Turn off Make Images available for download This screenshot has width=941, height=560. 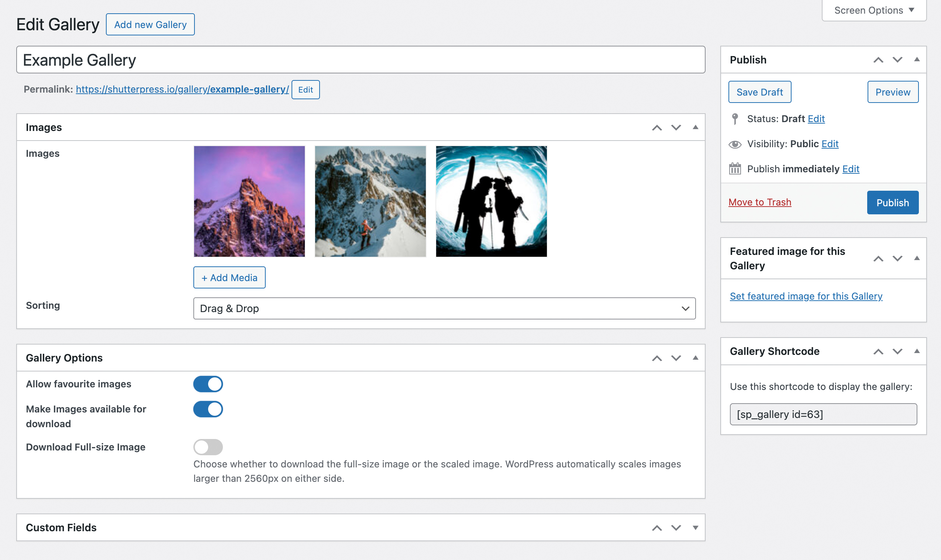[208, 409]
